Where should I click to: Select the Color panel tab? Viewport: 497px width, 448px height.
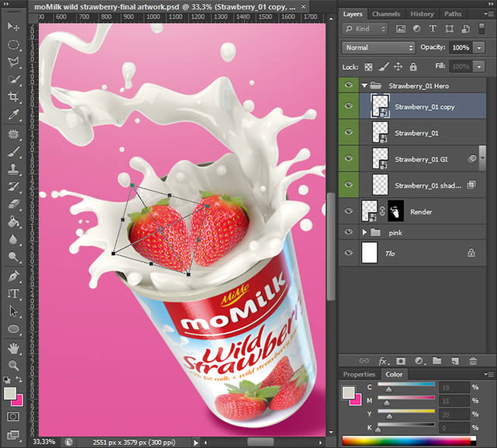point(394,374)
